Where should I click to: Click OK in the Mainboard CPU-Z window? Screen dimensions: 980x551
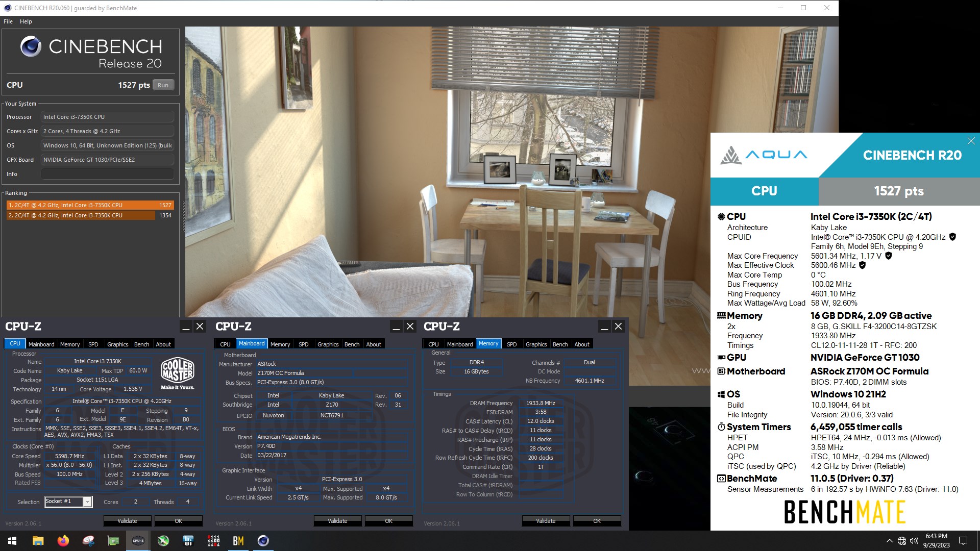coord(389,521)
